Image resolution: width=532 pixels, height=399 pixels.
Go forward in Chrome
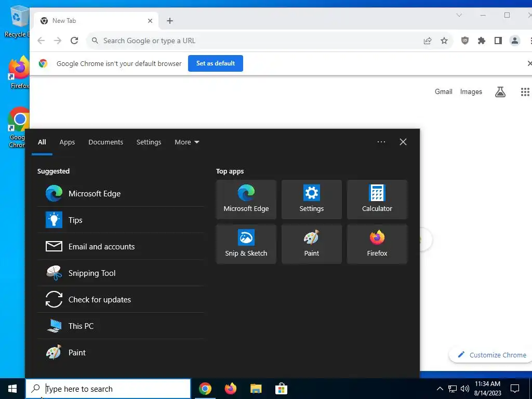pyautogui.click(x=58, y=41)
